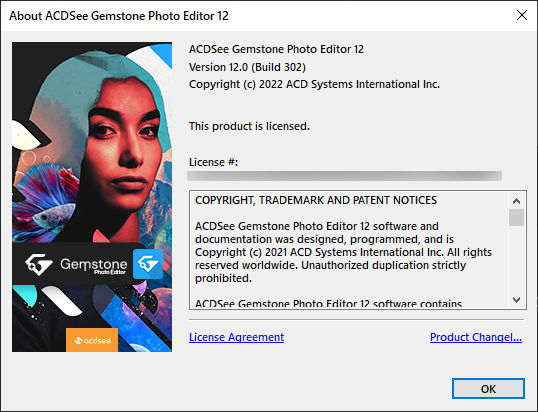Screen dimensions: 538x412
Task: Click 'reserved worldwide. Unauthorized duplication strictly' line
Action: click(330, 265)
